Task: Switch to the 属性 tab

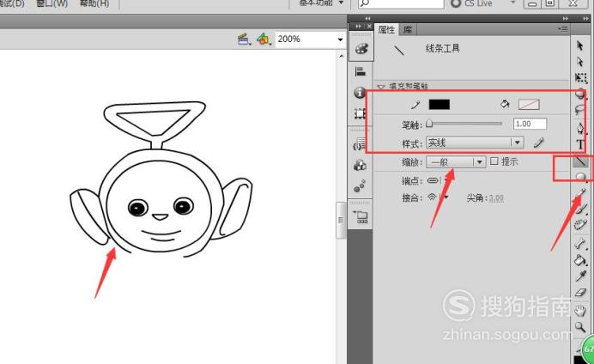Action: tap(386, 29)
